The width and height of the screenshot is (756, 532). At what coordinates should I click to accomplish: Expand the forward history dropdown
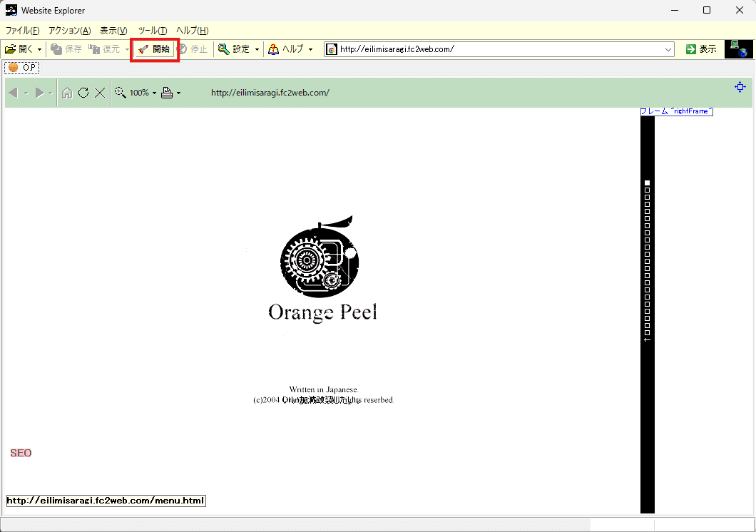coord(50,93)
